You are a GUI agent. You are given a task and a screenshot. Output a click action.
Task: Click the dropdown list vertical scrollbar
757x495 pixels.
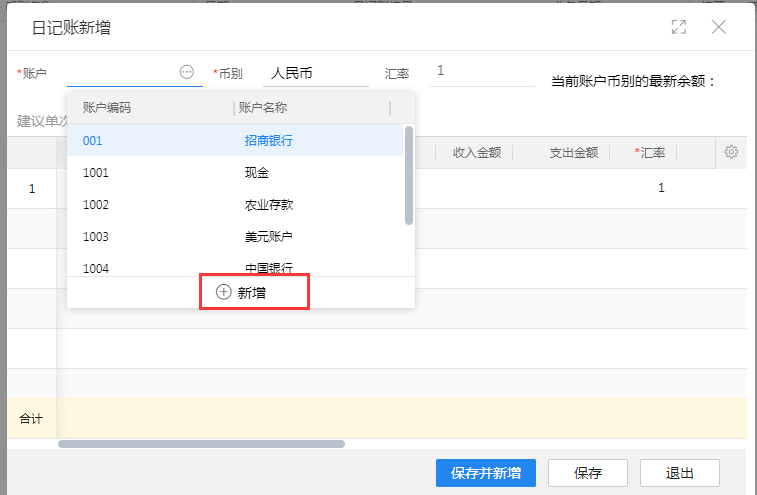point(409,175)
